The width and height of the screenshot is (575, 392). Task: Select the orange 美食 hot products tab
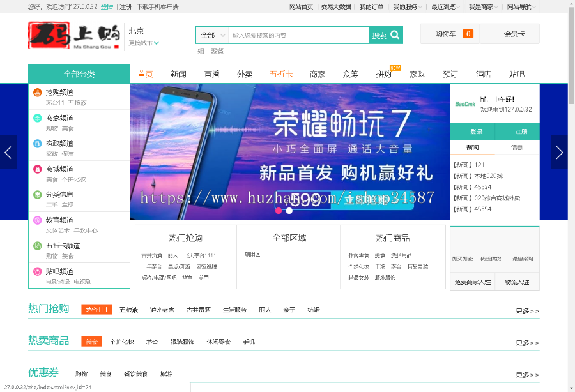[x=91, y=342]
